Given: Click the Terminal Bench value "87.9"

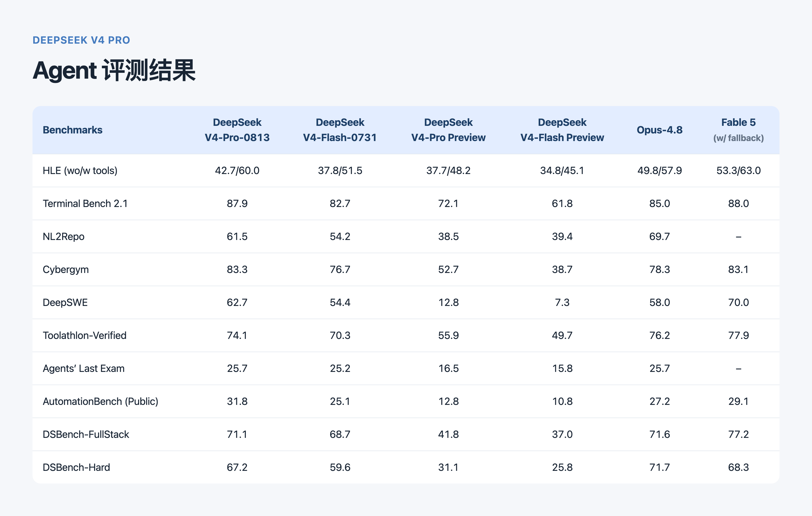Looking at the screenshot, I should (x=237, y=203).
